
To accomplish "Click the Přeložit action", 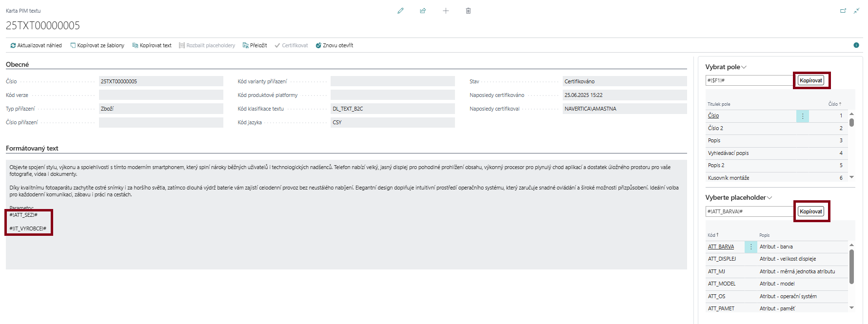I will coord(255,45).
